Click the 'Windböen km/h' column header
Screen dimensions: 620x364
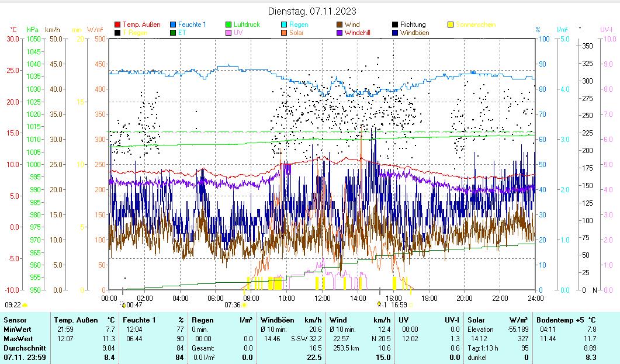pyautogui.click(x=291, y=320)
